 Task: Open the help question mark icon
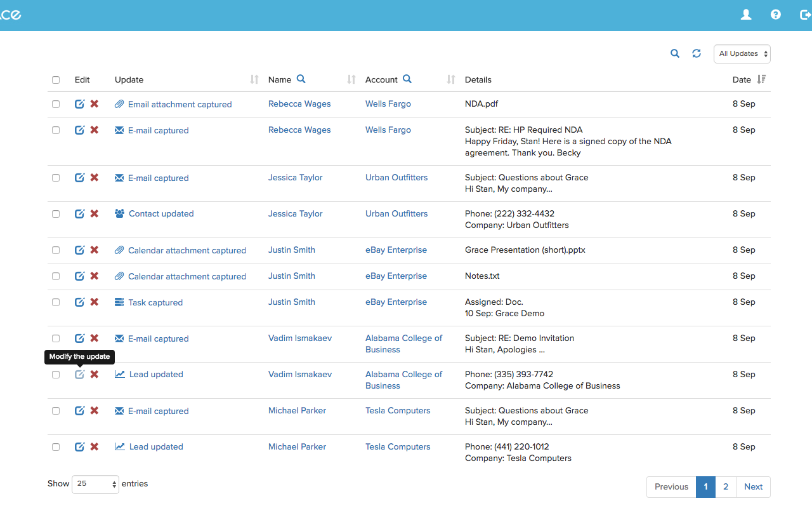(x=776, y=15)
